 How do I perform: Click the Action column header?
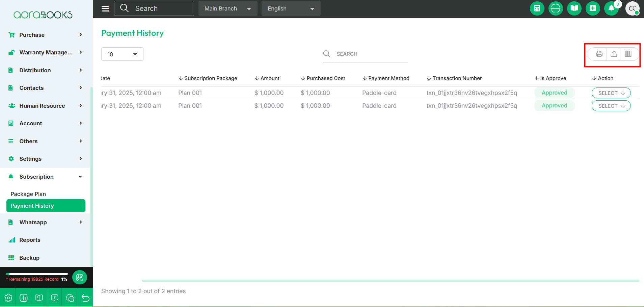tap(602, 78)
